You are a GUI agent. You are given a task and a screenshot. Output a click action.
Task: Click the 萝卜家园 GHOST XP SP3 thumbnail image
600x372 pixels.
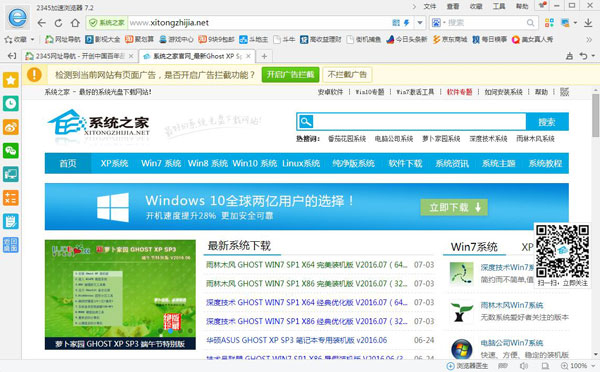point(120,295)
